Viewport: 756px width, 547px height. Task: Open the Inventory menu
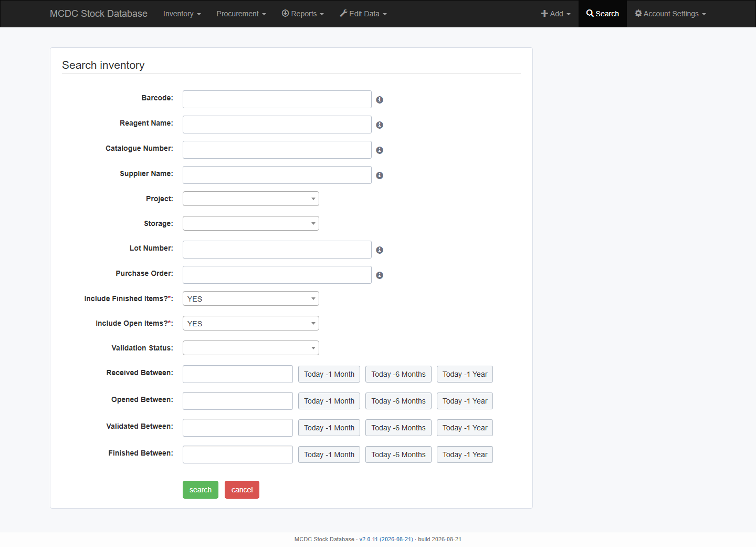point(182,14)
